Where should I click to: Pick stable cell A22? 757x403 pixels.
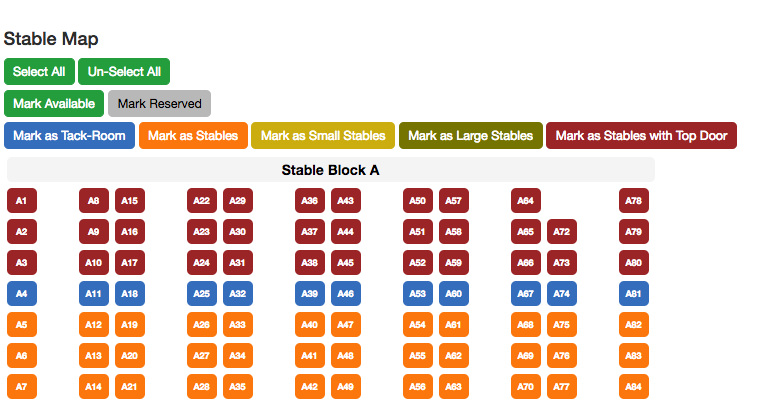coord(202,201)
